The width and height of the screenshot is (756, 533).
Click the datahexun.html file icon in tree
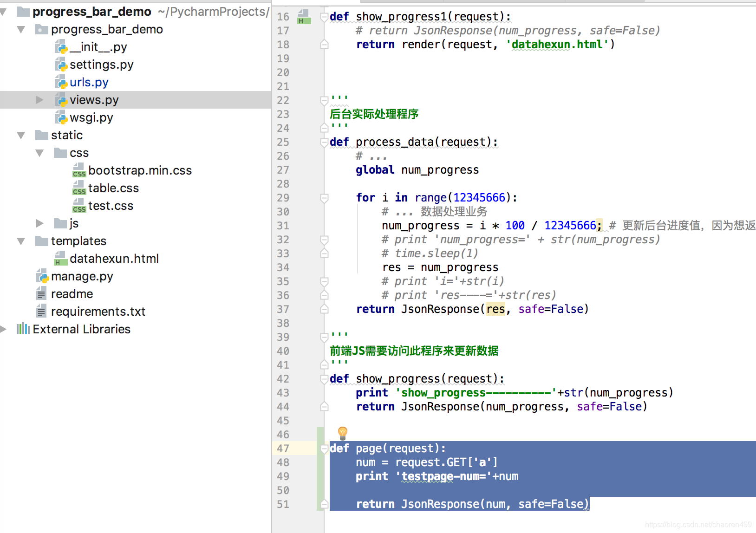(x=61, y=259)
